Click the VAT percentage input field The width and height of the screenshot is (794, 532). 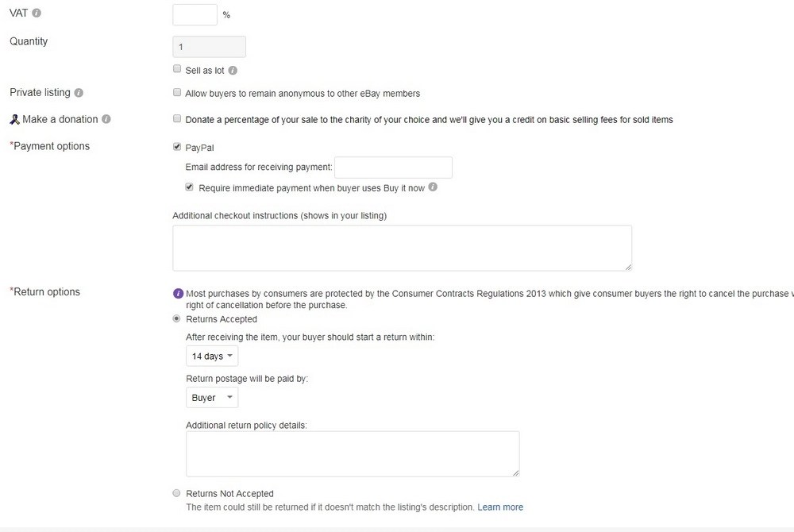[195, 13]
